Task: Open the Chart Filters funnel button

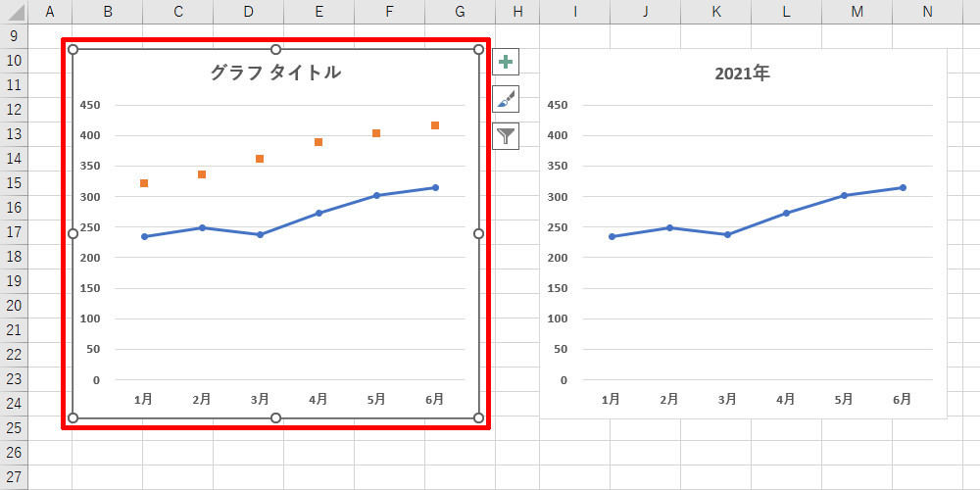Action: 506,135
